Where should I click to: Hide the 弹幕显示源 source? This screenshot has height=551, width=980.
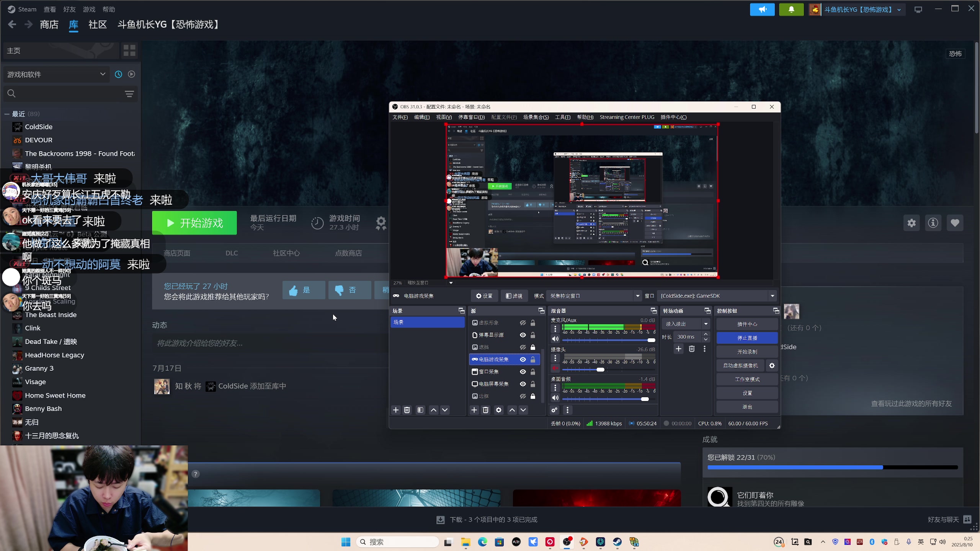coord(523,335)
